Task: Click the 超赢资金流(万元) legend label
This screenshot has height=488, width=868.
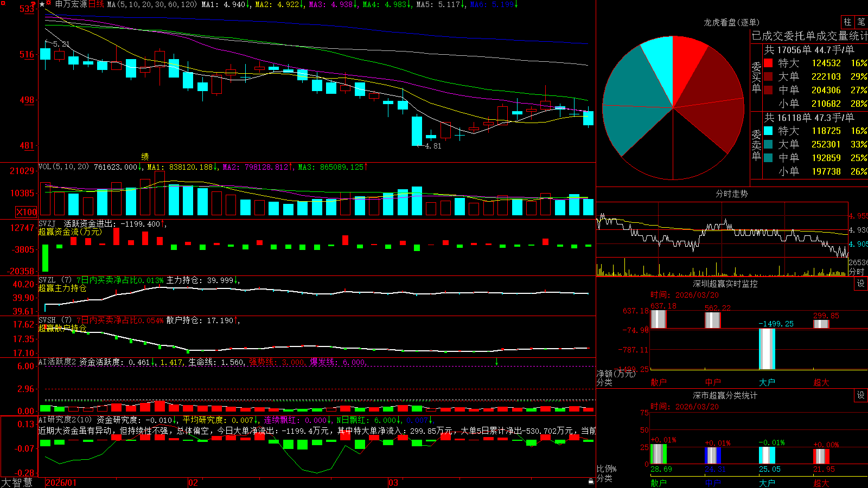Action: [x=70, y=232]
